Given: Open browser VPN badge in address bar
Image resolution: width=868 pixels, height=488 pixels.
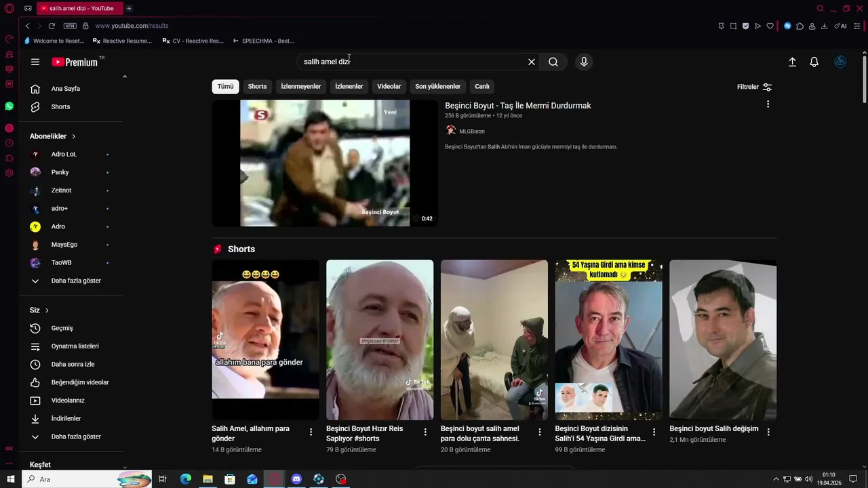Looking at the screenshot, I should (70, 26).
